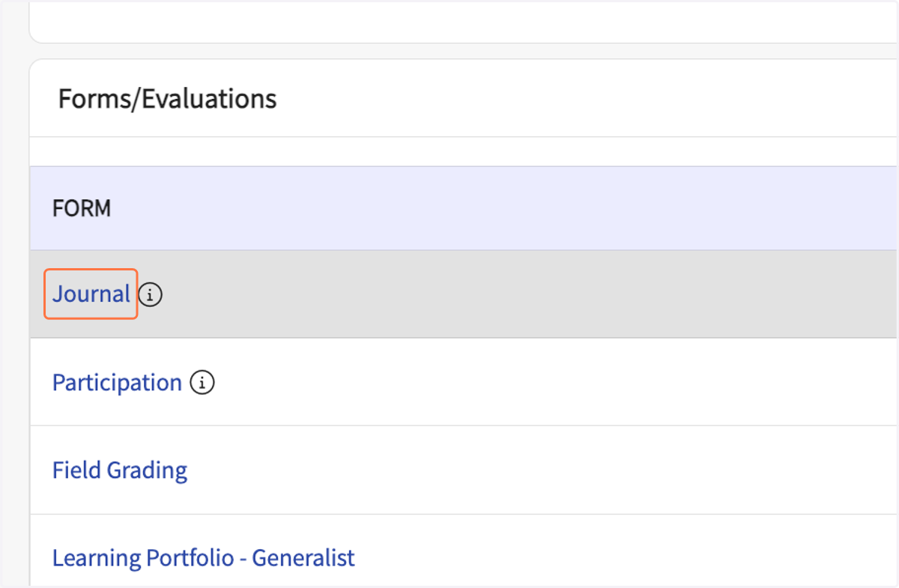Viewport: 899px width, 588px height.
Task: Click the lavender FORM header bar
Action: coord(464,208)
